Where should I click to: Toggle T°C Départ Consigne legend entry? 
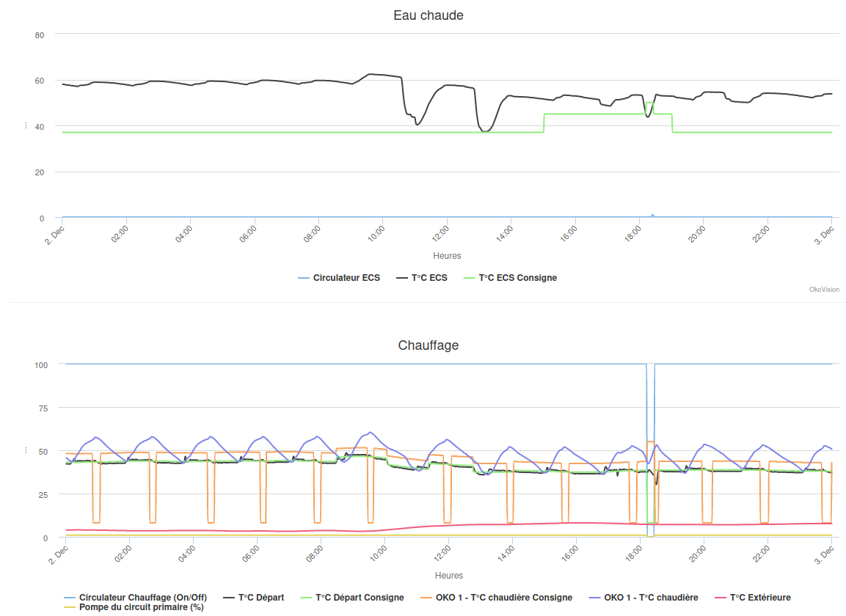pyautogui.click(x=351, y=597)
